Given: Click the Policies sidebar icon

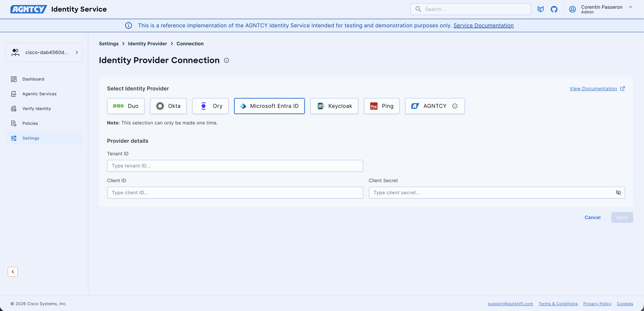Looking at the screenshot, I should tap(14, 123).
